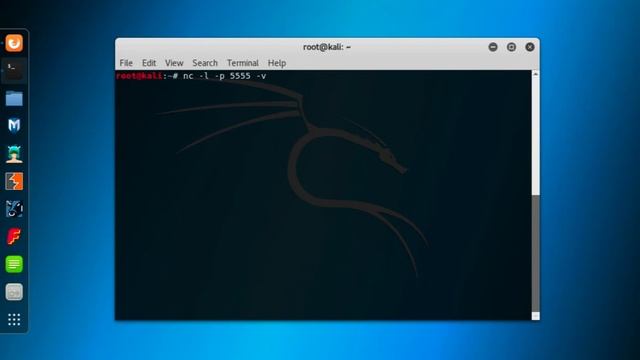Open the Firefox browser in the dock

(x=14, y=43)
